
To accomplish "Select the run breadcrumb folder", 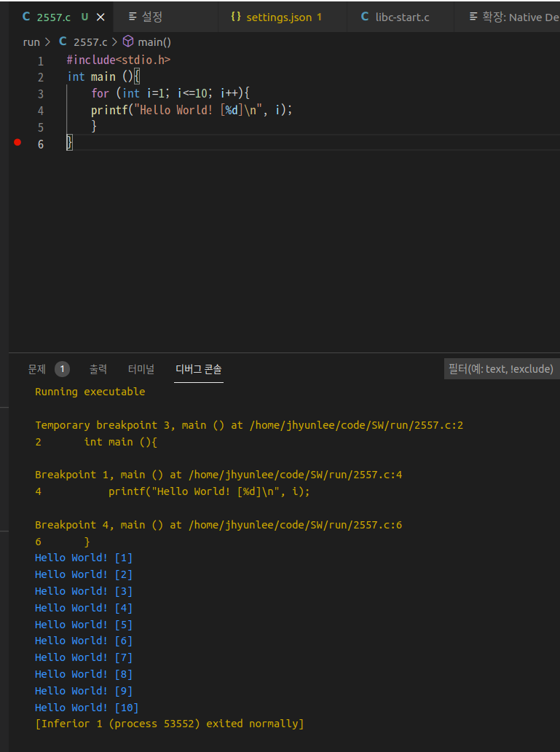I will click(31, 42).
